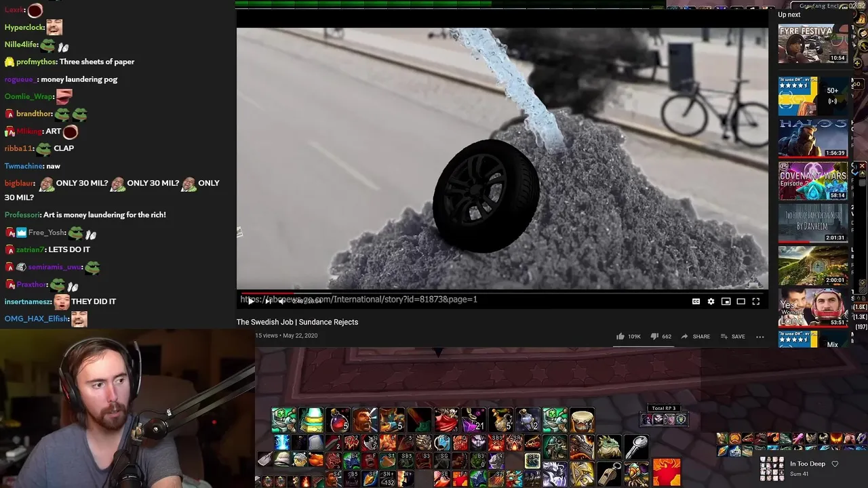The image size is (868, 488).
Task: Summon the colorful owl bird icon
Action: point(635,473)
